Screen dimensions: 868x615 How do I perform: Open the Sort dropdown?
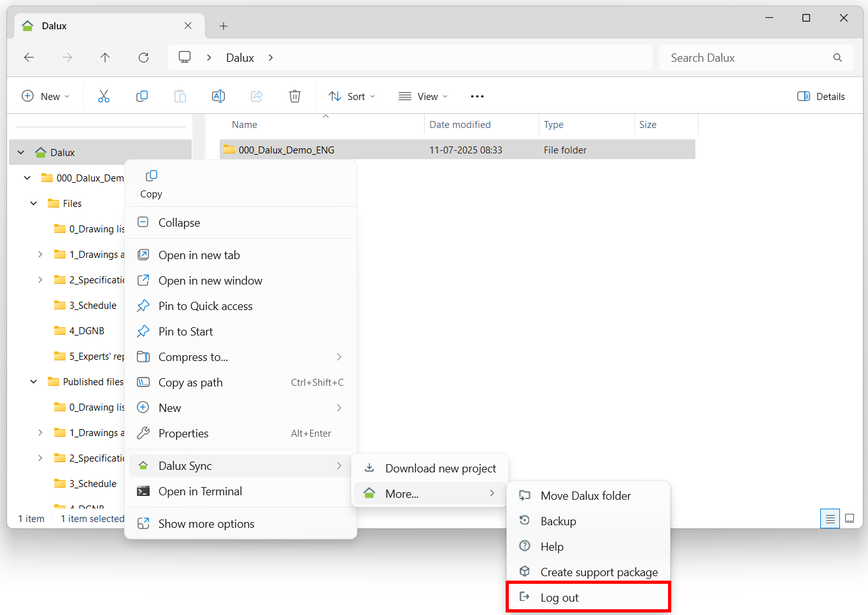(x=351, y=96)
